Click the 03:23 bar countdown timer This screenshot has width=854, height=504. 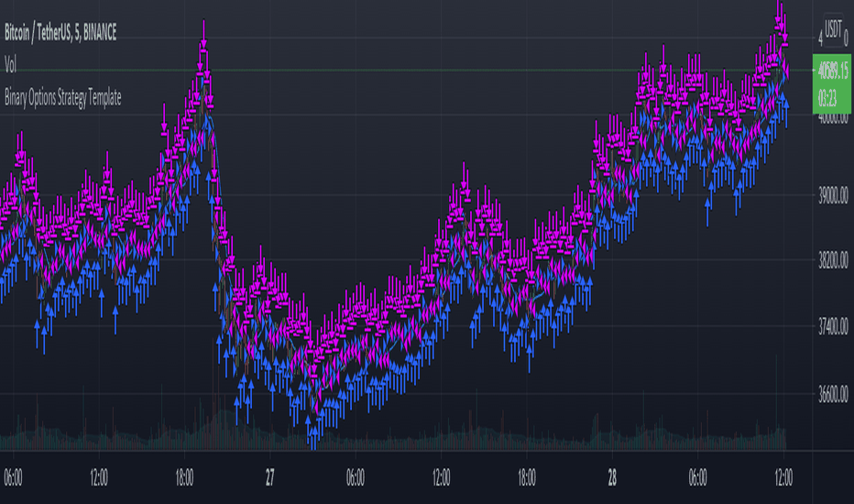827,99
